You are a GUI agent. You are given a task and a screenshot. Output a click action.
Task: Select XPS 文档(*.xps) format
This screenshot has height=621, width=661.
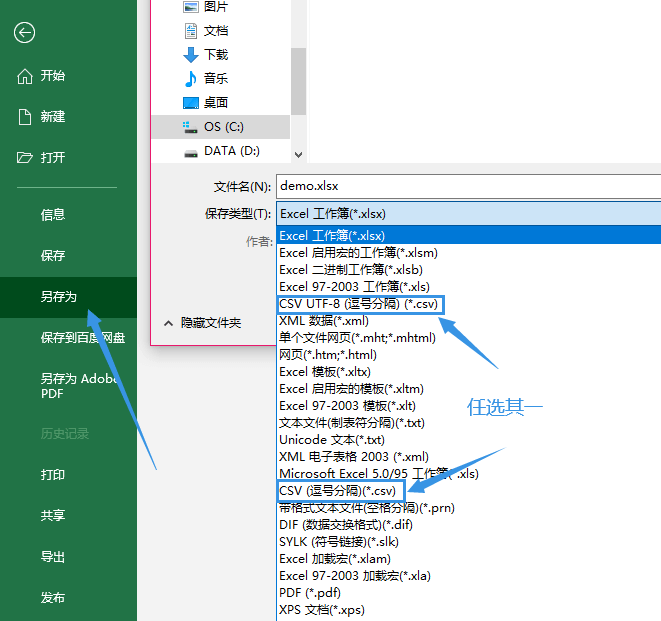coord(322,610)
